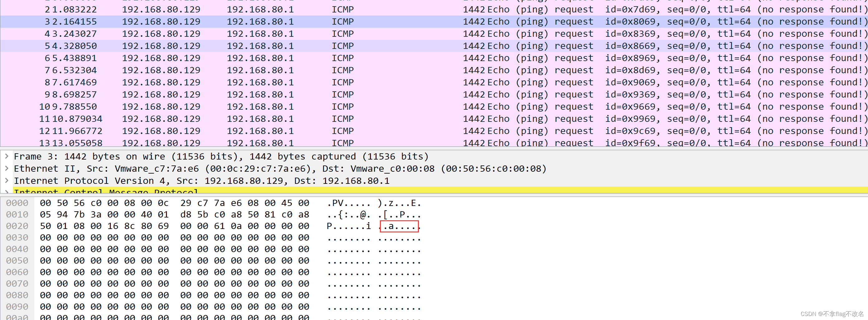Click the ICMP protocol label in packet 4

coord(342,34)
